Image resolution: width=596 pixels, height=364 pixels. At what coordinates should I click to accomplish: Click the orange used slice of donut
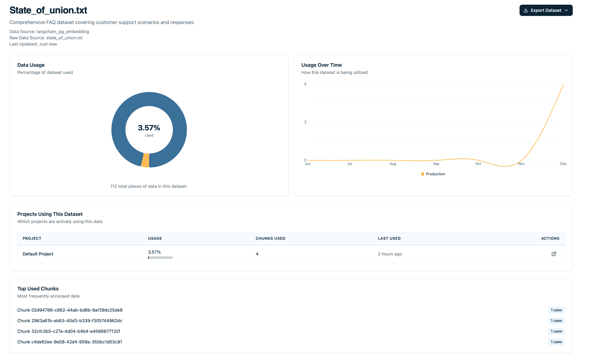point(145,160)
